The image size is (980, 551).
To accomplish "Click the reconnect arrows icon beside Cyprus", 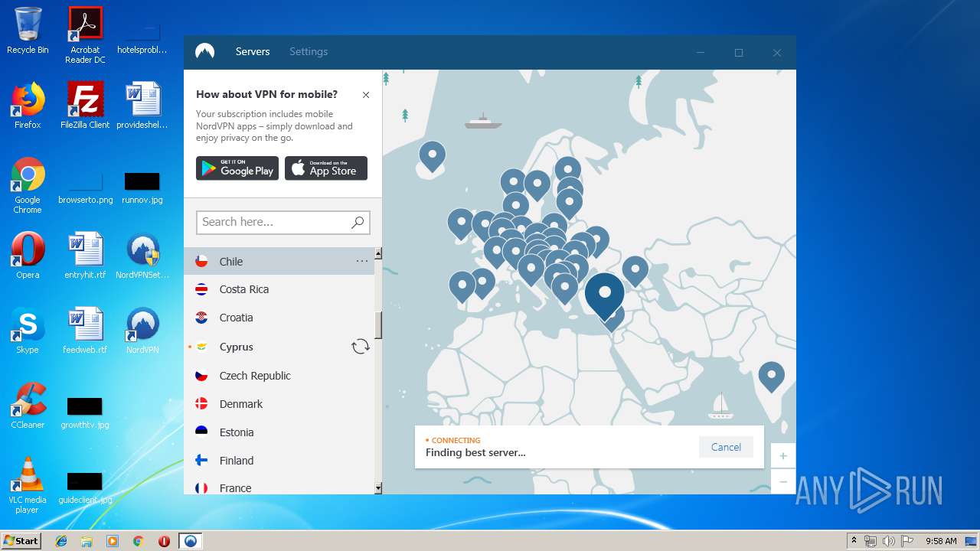I will pos(361,347).
